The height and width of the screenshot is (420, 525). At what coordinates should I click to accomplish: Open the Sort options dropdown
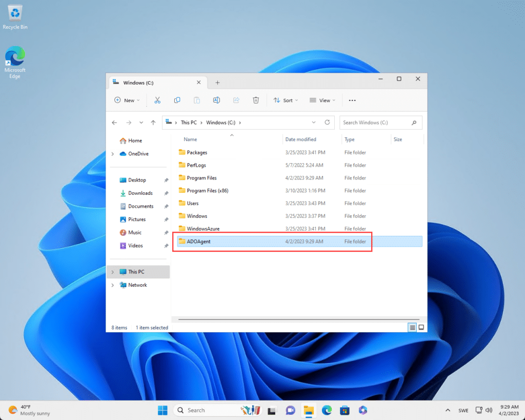(286, 100)
